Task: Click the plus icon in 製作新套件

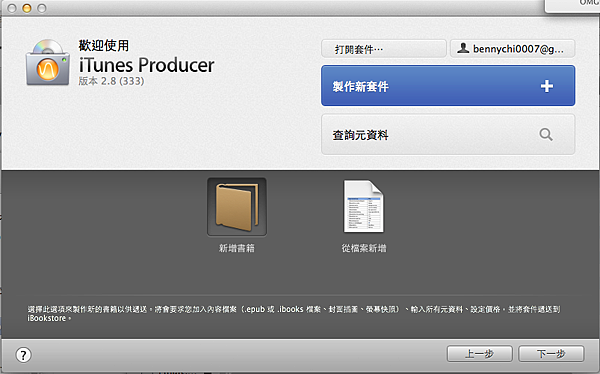Action: [547, 86]
